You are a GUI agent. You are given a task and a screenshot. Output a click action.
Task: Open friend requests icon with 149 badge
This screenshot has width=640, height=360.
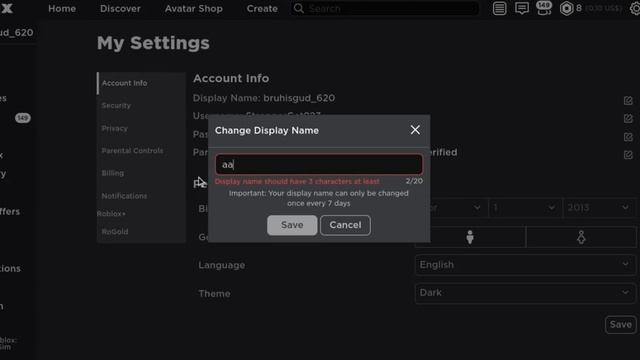[544, 8]
